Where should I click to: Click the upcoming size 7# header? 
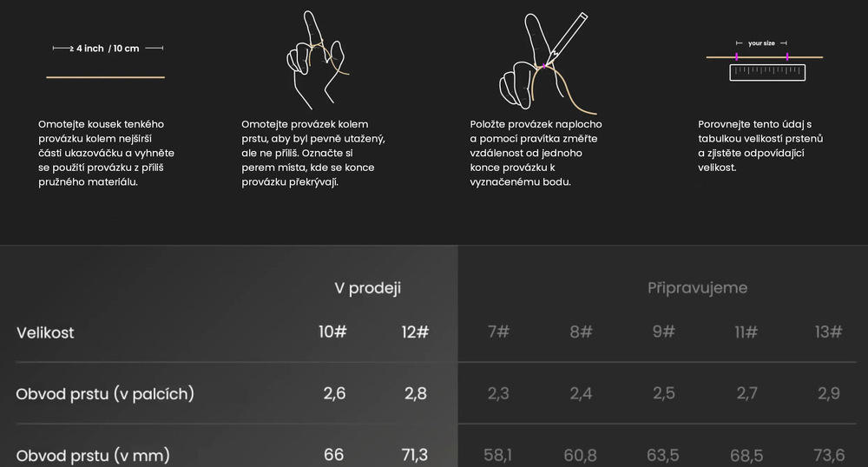click(498, 332)
